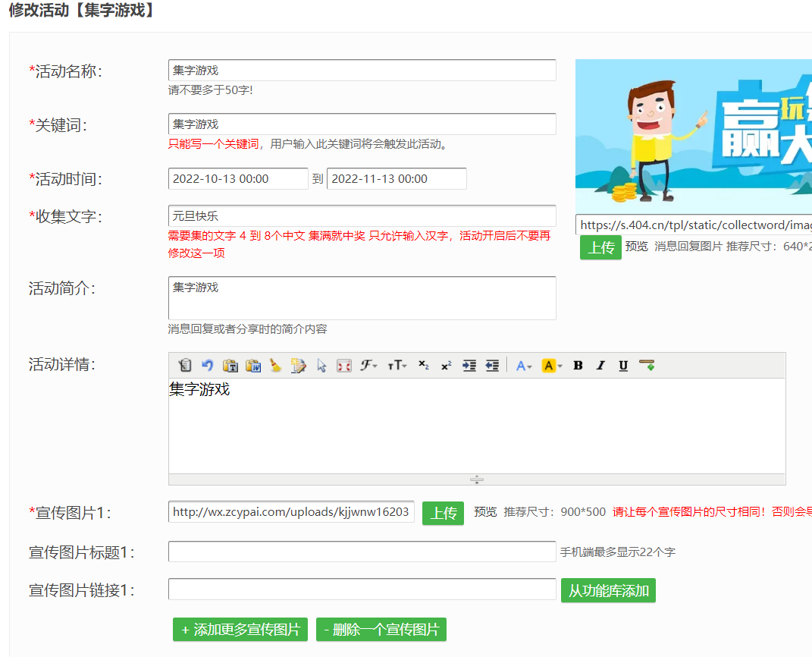Image resolution: width=812 pixels, height=657 pixels.
Task: Click the activity name input field
Action: coord(362,70)
